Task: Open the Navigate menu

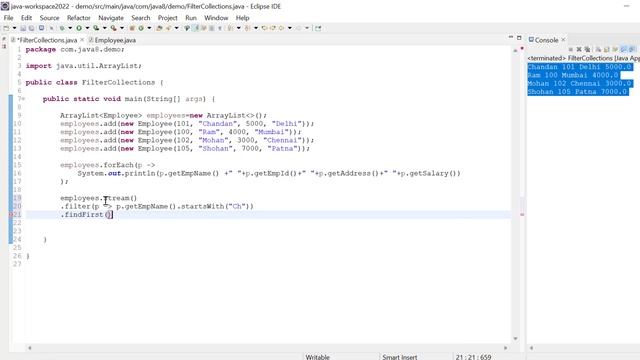Action: pyautogui.click(x=111, y=18)
